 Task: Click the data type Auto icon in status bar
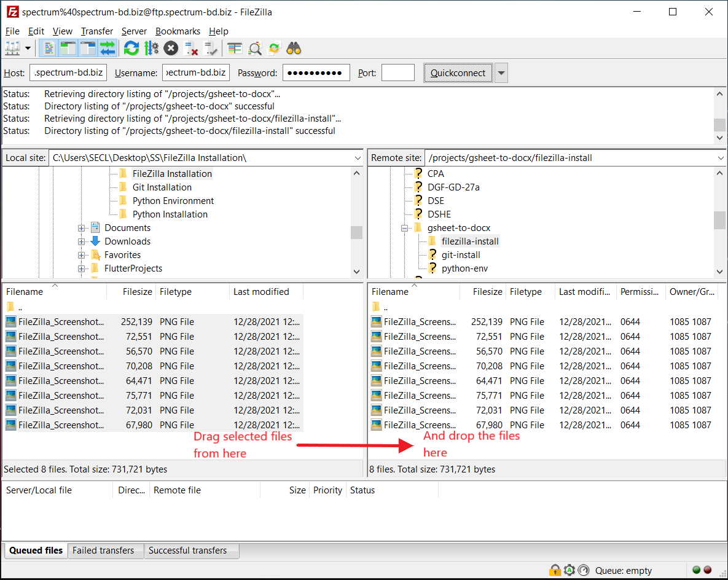[569, 570]
